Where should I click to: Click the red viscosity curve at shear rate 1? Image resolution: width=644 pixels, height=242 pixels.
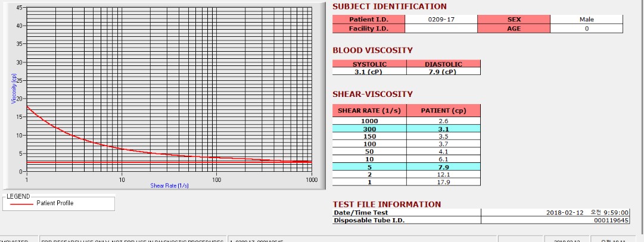pos(27,106)
